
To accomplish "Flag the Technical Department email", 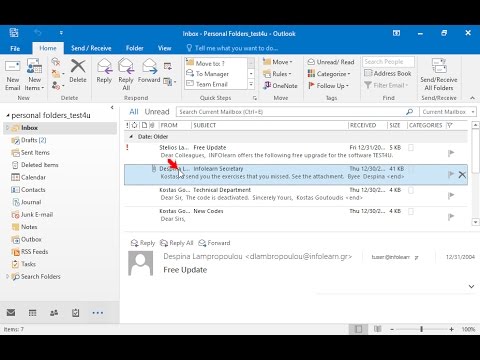I will pos(451,195).
